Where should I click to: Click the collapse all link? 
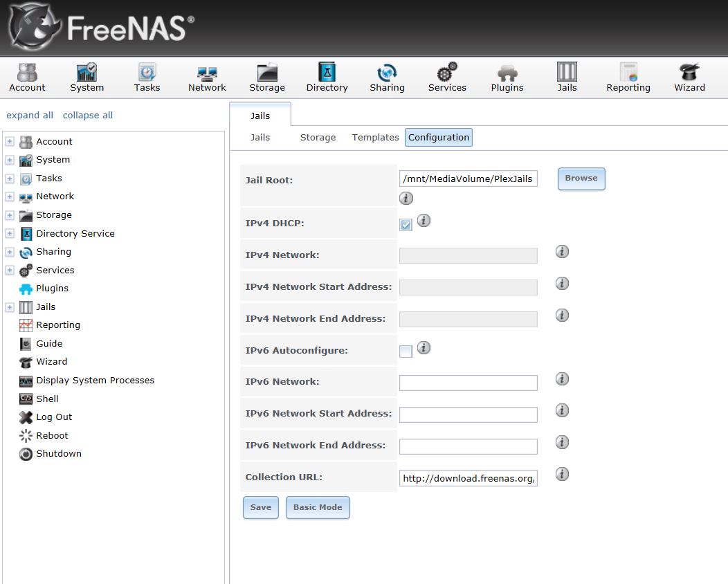pos(88,115)
